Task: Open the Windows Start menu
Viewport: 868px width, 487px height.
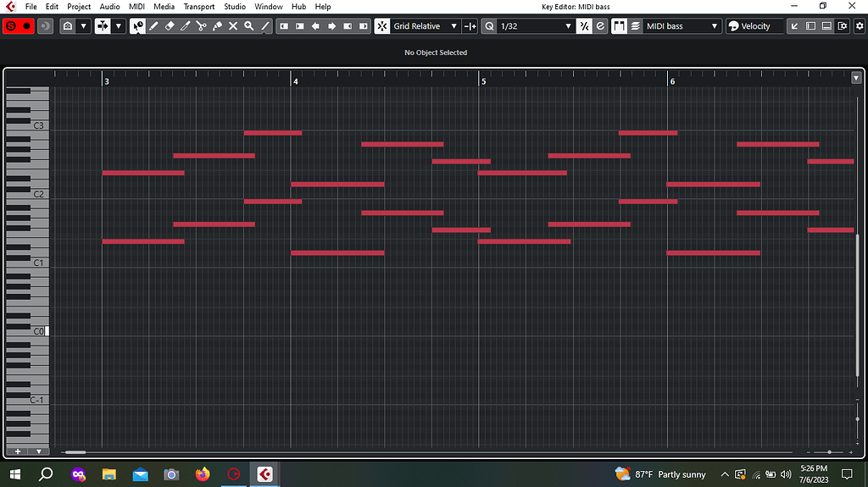Action: click(x=15, y=474)
